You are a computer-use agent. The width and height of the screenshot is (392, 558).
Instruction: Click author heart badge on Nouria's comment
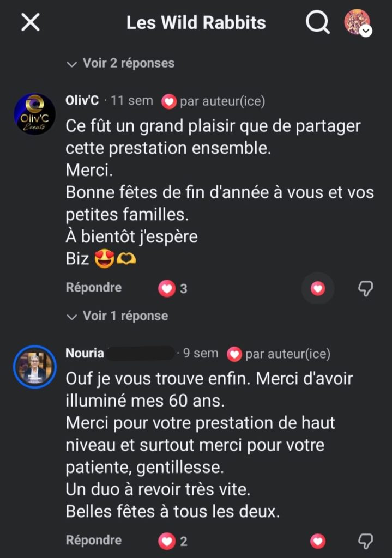pos(234,354)
